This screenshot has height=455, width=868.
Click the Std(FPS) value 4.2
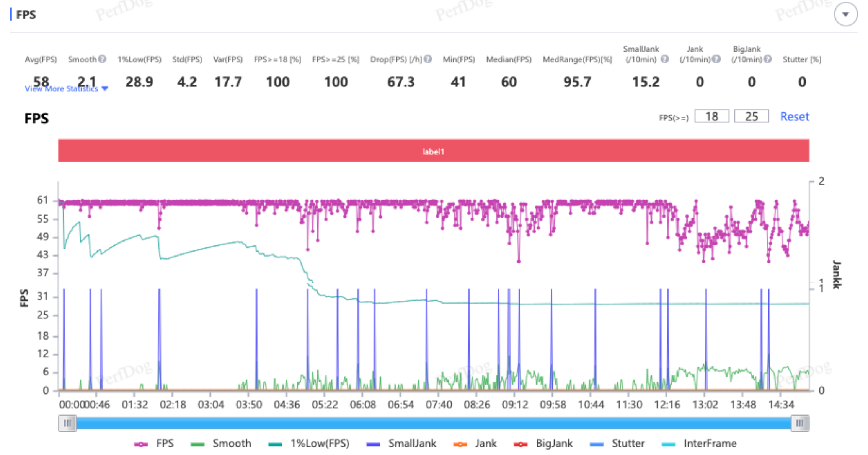pyautogui.click(x=187, y=82)
